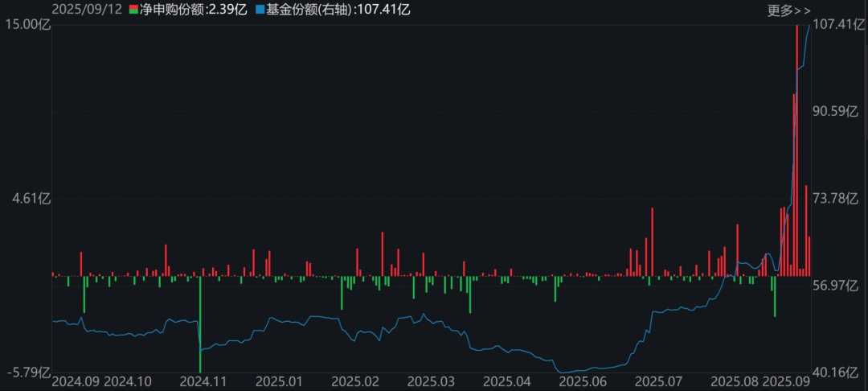Viewport: 868px width, 391px height.
Task: Select the 2025.01 timeline marker
Action: [279, 381]
